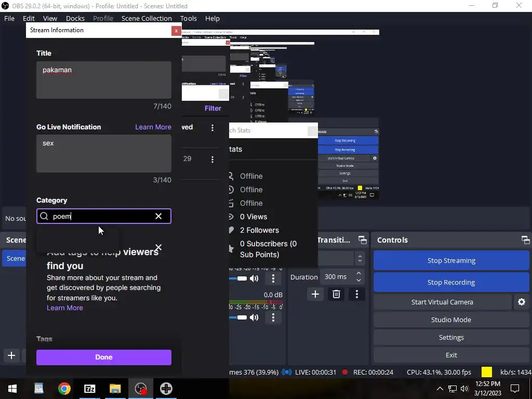Viewport: 532px width, 399px height.
Task: Open File Explorer from taskbar
Action: pos(115,389)
